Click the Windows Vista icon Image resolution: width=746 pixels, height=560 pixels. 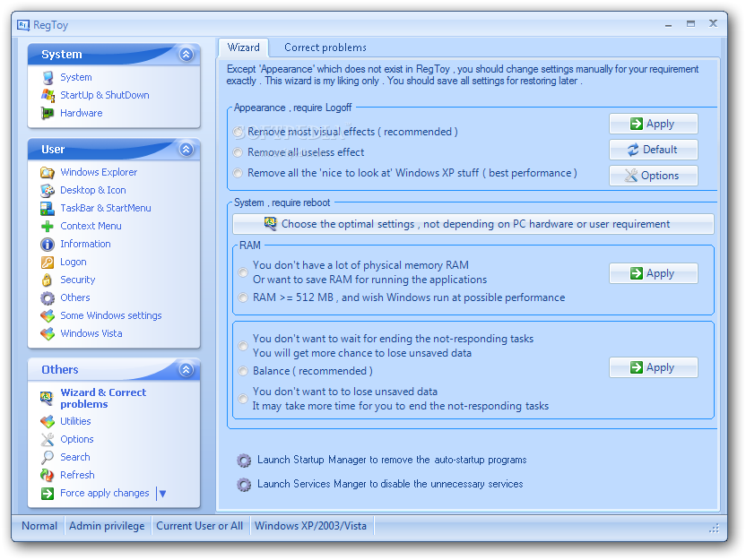point(48,333)
